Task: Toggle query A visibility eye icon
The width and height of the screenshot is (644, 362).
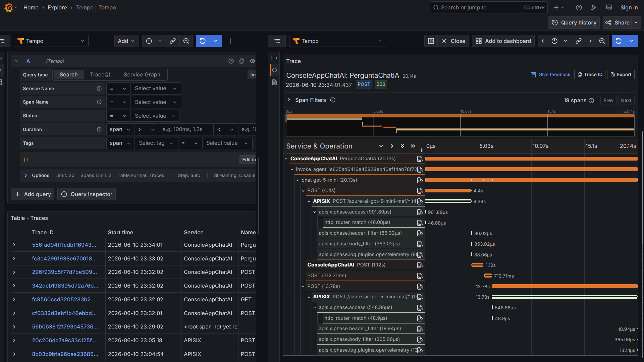Action: point(253,61)
